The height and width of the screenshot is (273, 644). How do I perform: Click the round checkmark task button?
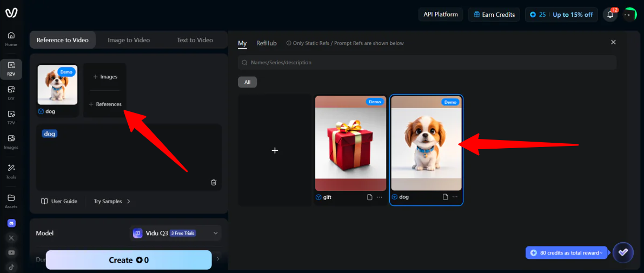tap(623, 252)
